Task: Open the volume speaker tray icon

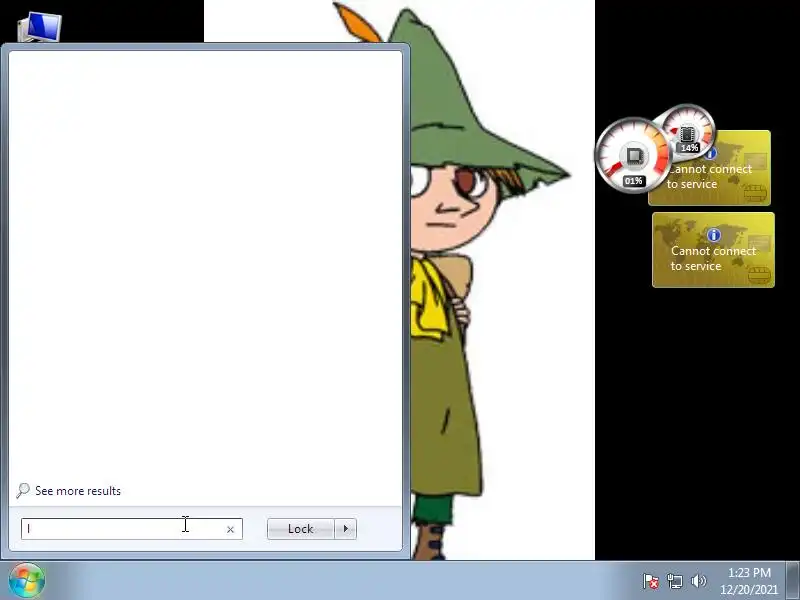Action: click(698, 581)
